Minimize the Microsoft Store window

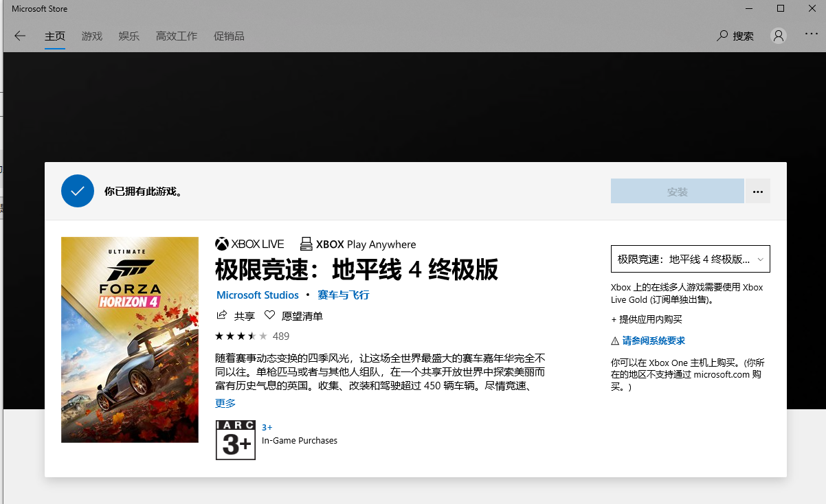coord(749,8)
